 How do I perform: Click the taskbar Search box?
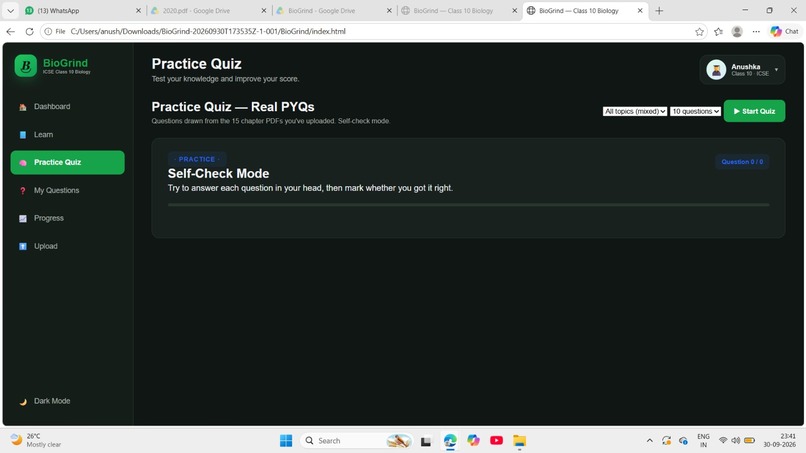tap(356, 441)
